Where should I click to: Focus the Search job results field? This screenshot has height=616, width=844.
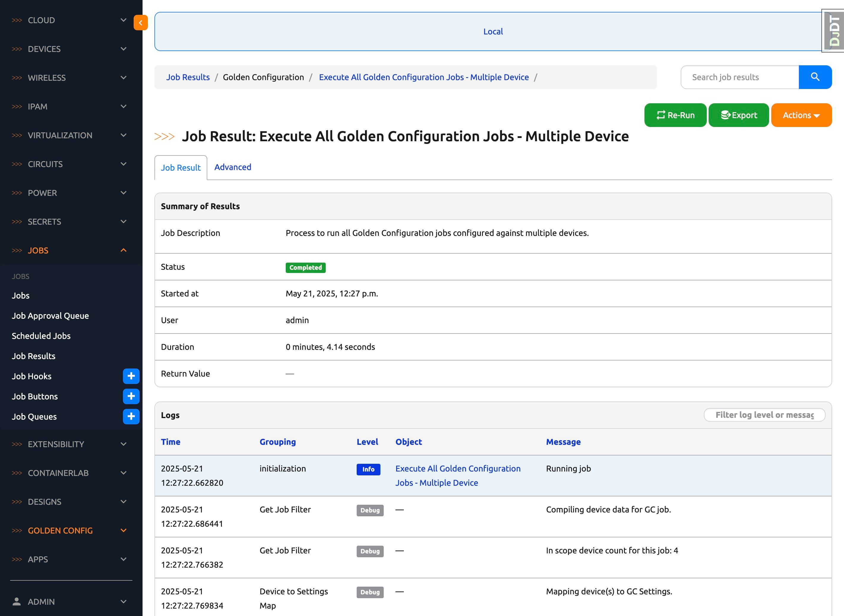(739, 77)
